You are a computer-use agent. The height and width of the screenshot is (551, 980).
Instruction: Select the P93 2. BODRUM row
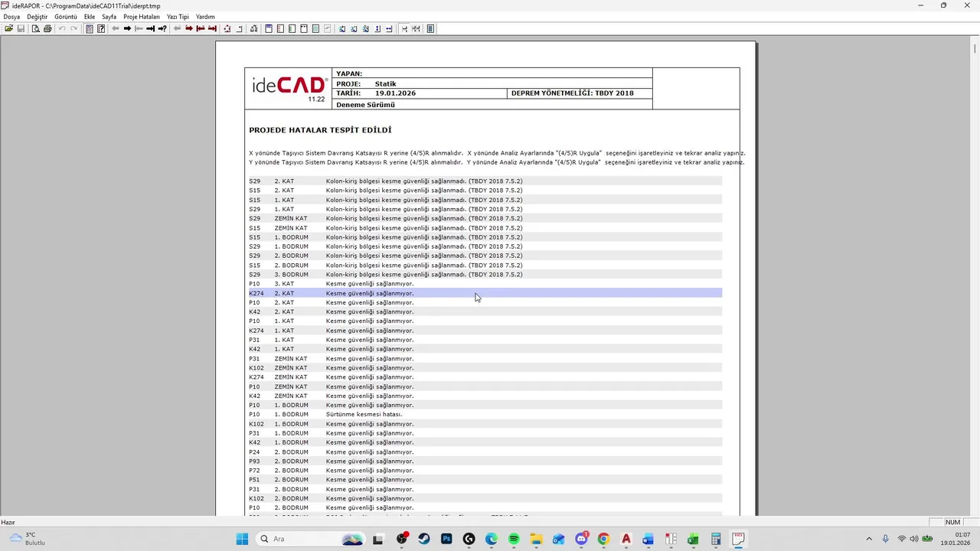pyautogui.click(x=485, y=461)
